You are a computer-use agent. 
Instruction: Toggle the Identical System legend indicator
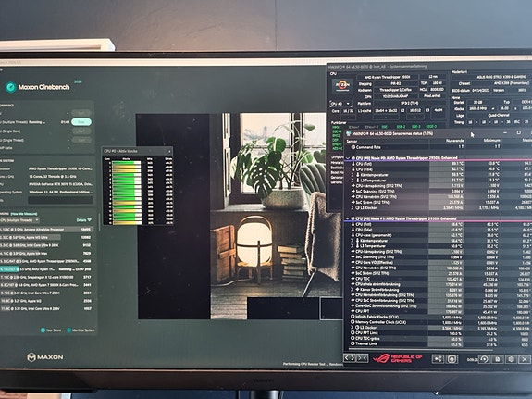pos(68,330)
